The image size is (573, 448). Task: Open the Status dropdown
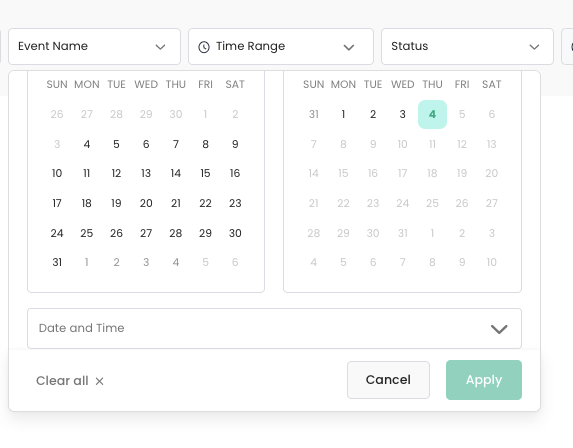pos(467,46)
